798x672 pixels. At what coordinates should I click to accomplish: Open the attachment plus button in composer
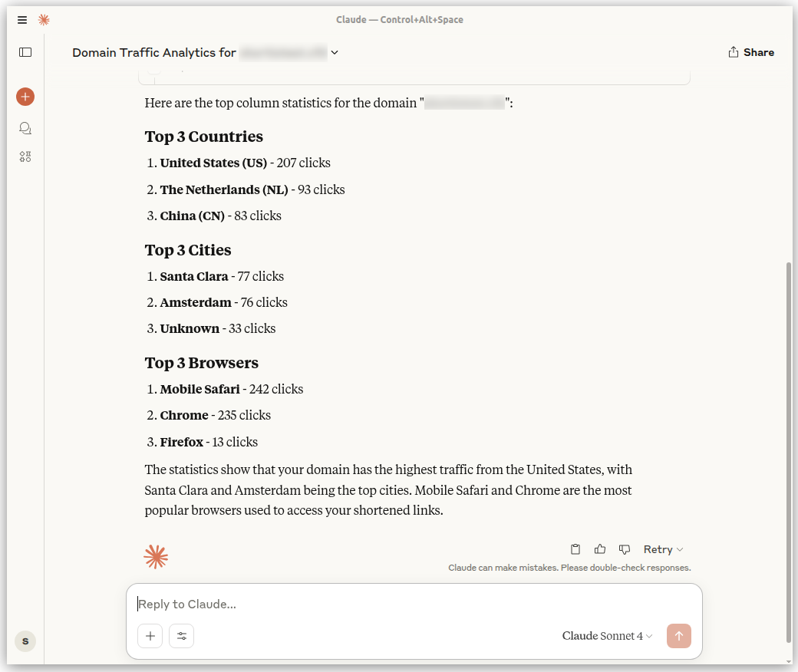click(150, 636)
